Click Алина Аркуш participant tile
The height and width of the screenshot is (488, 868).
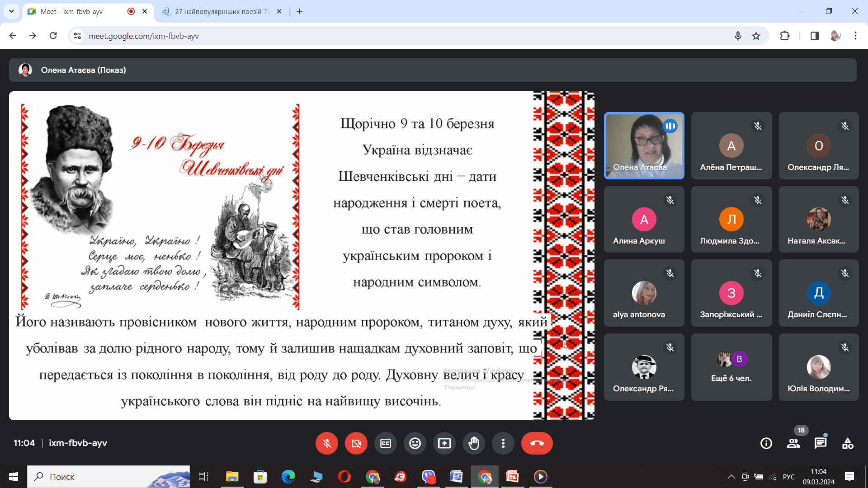[644, 219]
